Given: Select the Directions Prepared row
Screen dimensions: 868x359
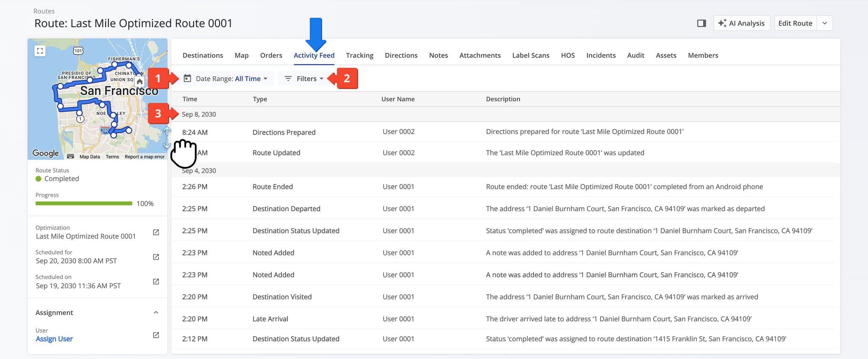Looking at the screenshot, I should pyautogui.click(x=506, y=132).
